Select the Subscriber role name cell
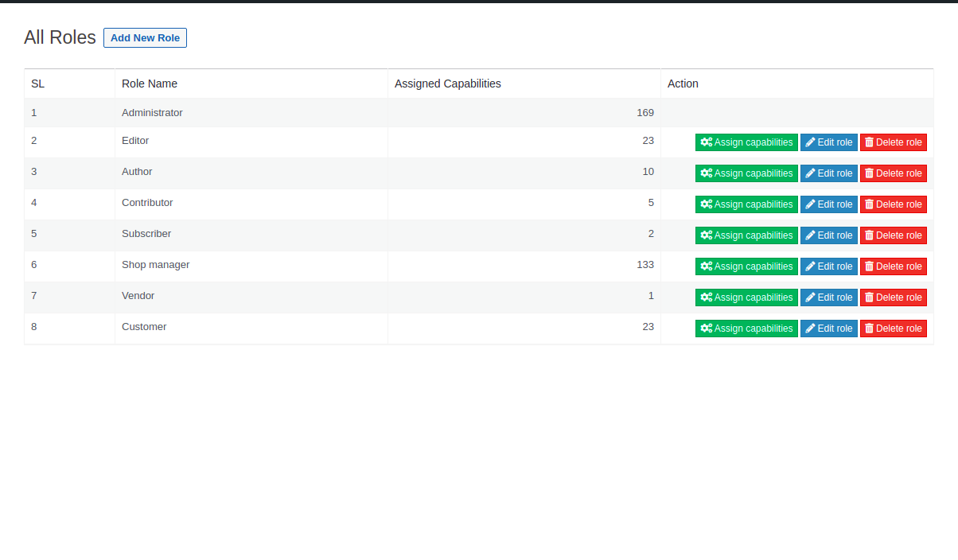The width and height of the screenshot is (958, 560). pos(251,235)
